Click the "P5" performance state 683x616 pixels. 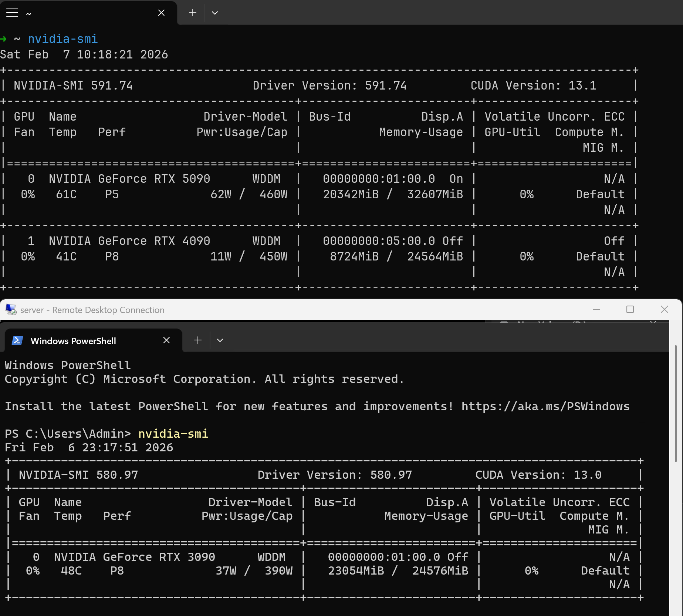coord(112,195)
